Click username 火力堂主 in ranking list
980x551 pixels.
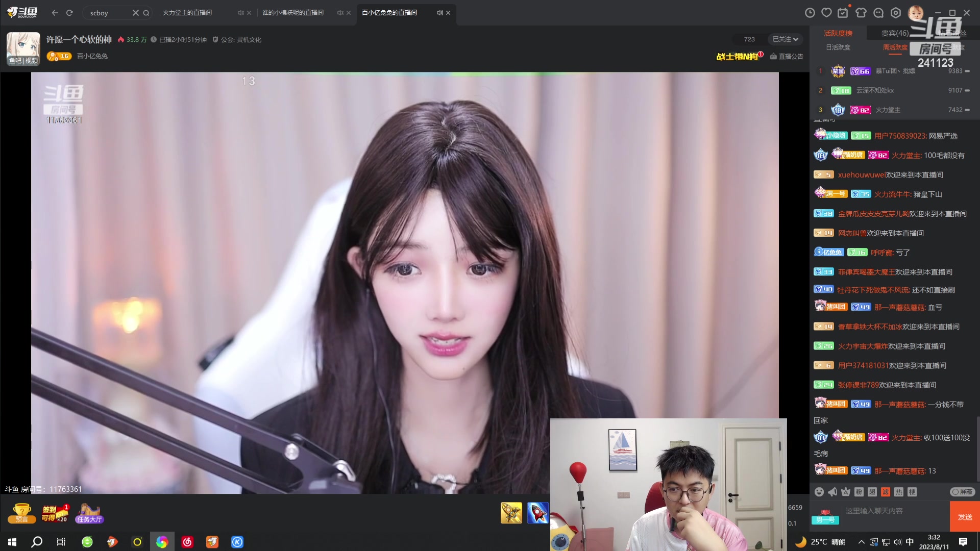pos(888,110)
